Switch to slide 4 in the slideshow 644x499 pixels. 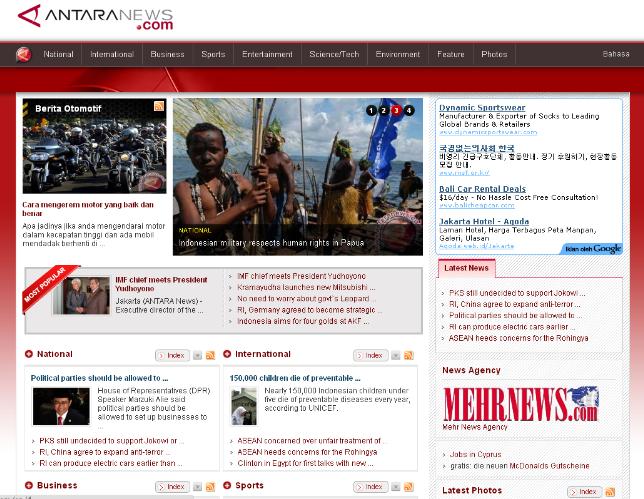tap(408, 110)
